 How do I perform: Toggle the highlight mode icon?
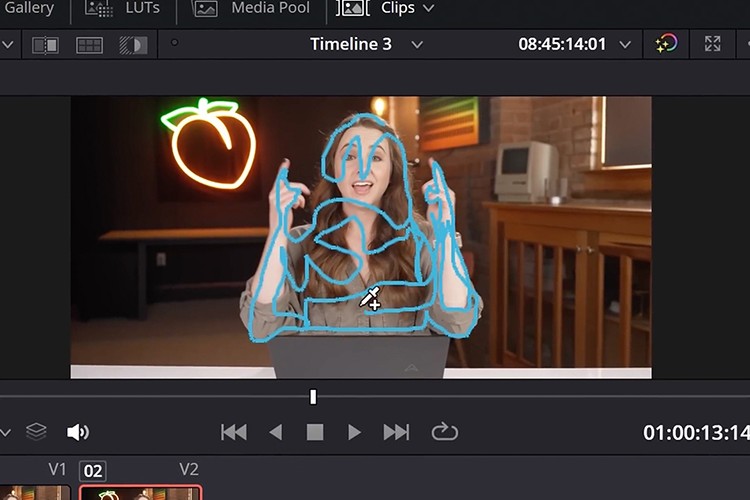(x=132, y=45)
